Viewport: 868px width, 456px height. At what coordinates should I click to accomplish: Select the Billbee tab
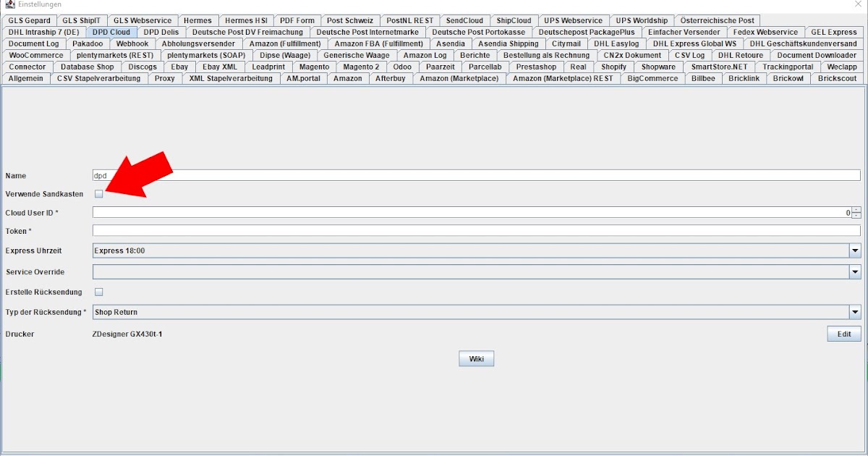point(703,78)
